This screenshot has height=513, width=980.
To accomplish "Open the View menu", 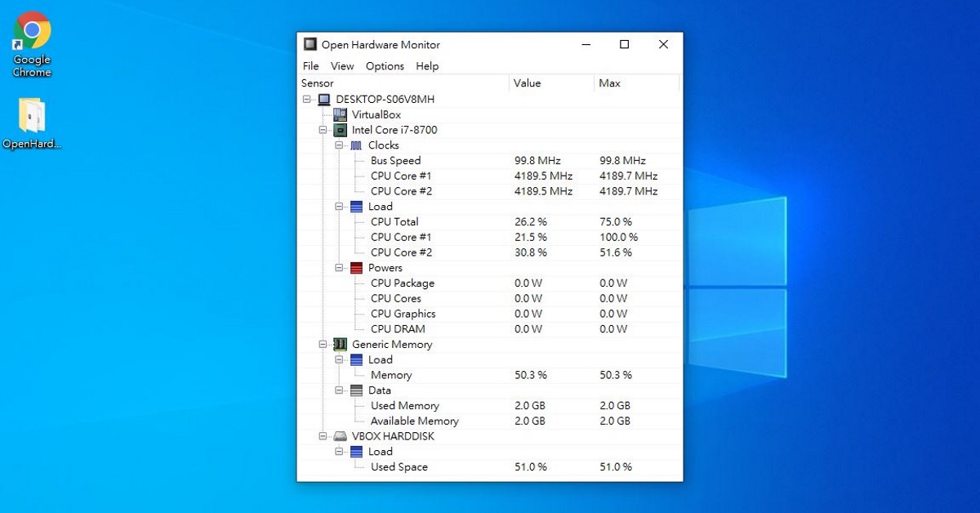I will (342, 66).
